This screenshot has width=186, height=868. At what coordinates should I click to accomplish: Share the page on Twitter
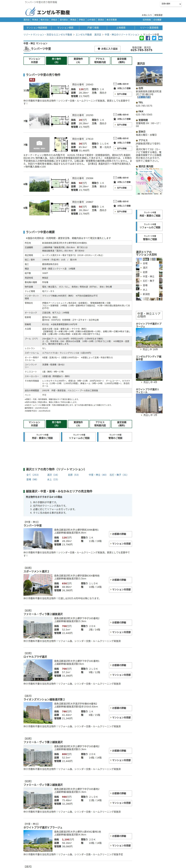point(154,38)
